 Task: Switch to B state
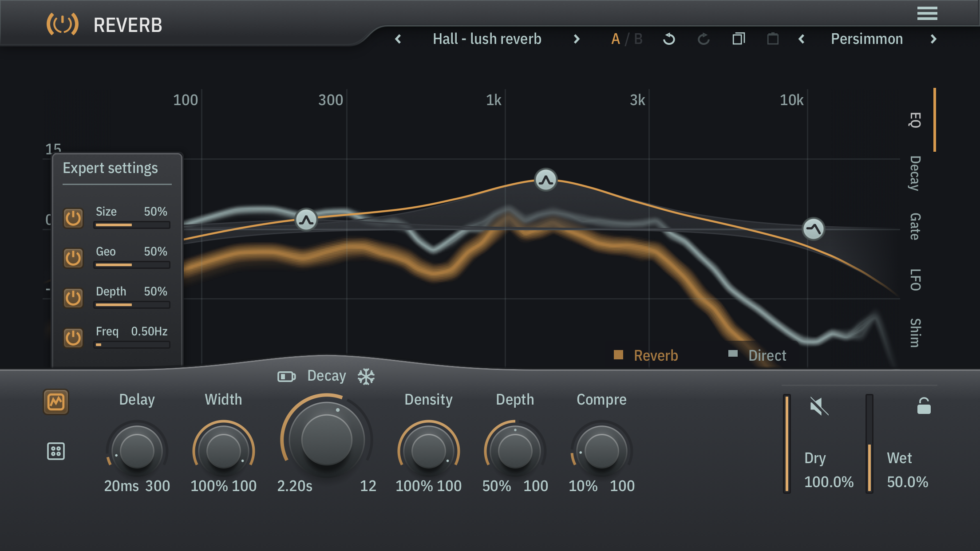click(638, 39)
